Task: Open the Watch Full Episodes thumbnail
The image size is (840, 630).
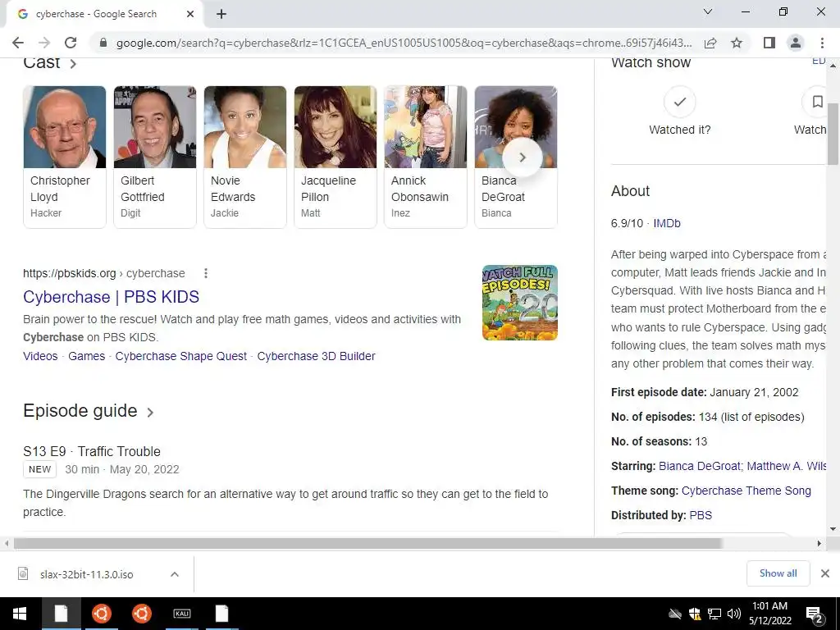Action: [x=519, y=303]
